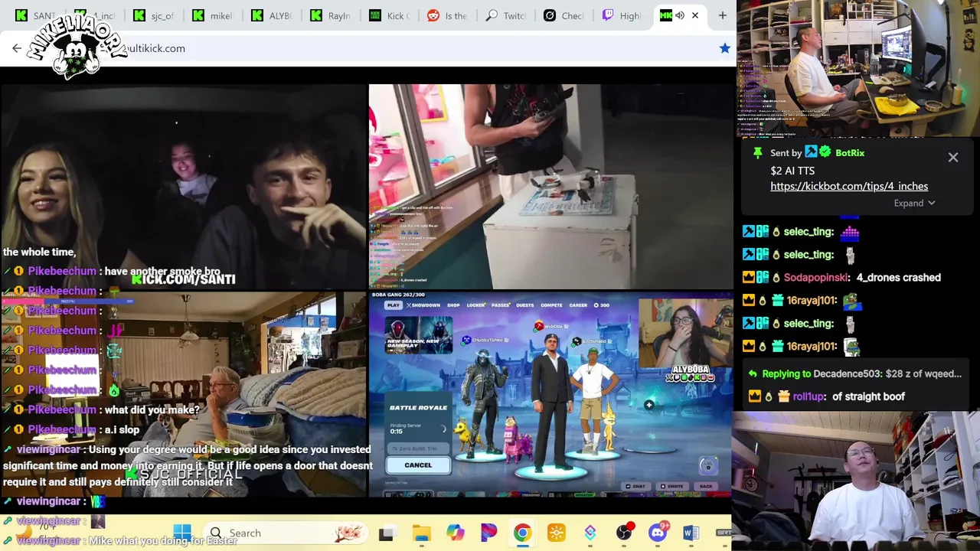Click Sodapopinski's username in chat

tap(816, 277)
